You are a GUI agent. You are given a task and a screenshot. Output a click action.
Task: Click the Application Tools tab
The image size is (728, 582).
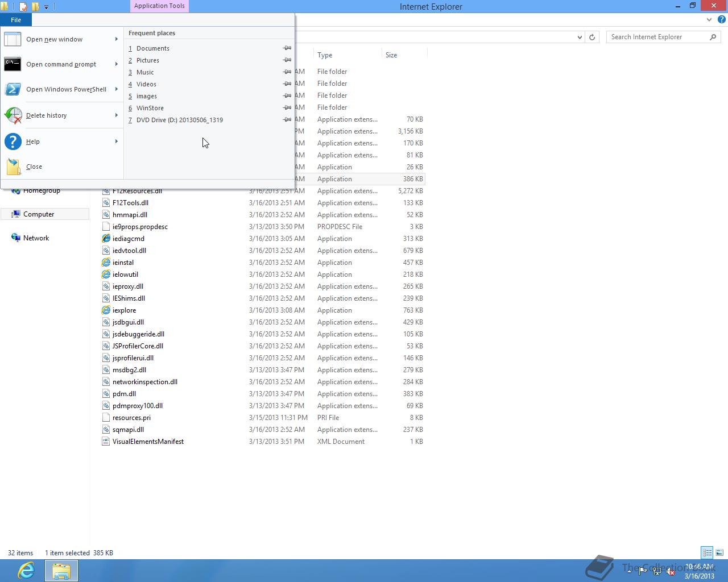159,6
